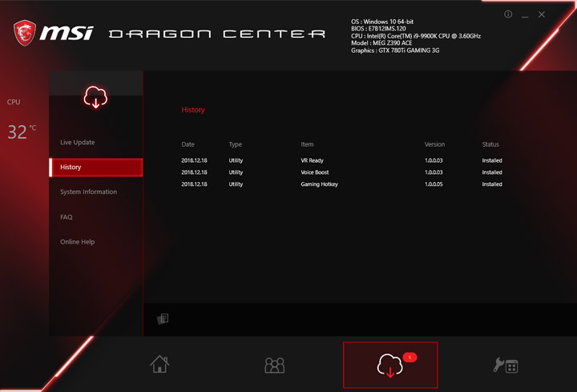577x392 pixels.
Task: Click the BIOS version text in the header
Action: tap(378, 29)
